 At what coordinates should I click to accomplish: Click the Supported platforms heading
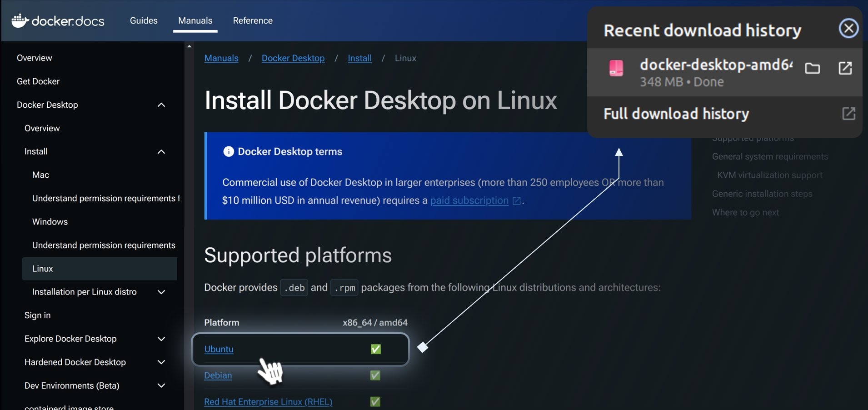click(298, 255)
